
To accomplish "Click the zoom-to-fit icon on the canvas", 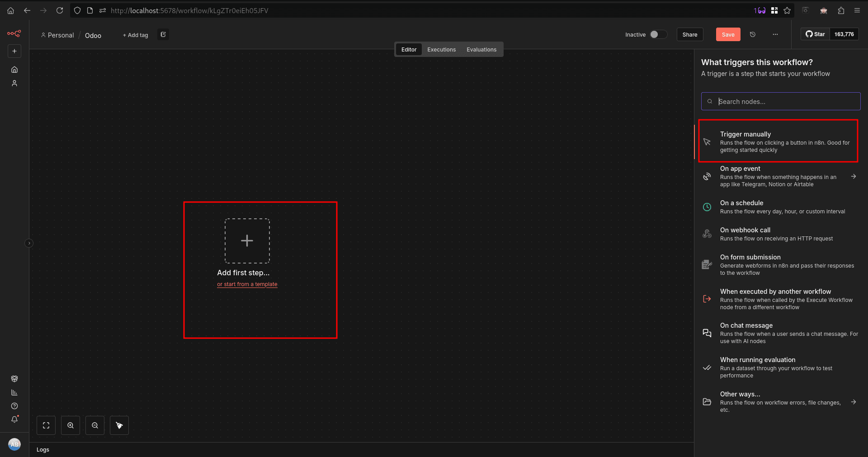I will (46, 425).
